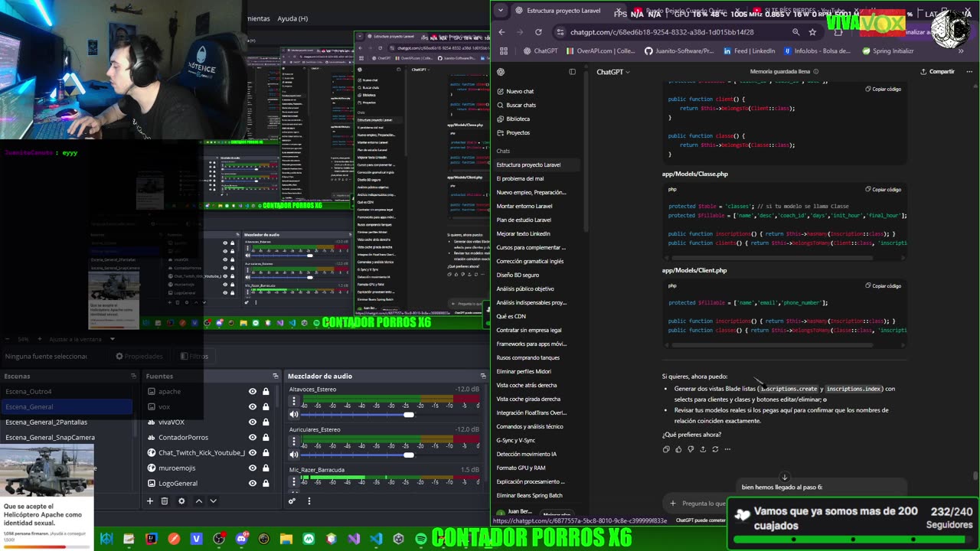Regenerate the ChatGPT response
Screen dimensions: 980x551
coord(715,449)
